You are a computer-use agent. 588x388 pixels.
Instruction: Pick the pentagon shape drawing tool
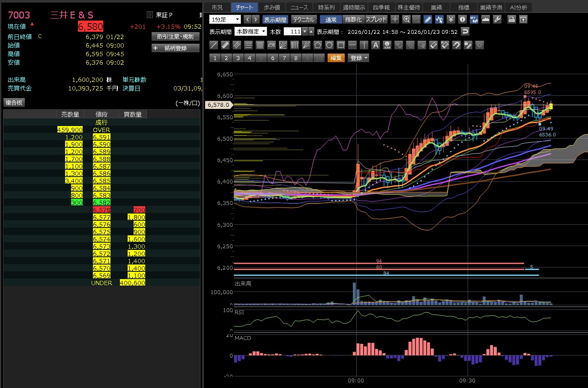[317, 45]
